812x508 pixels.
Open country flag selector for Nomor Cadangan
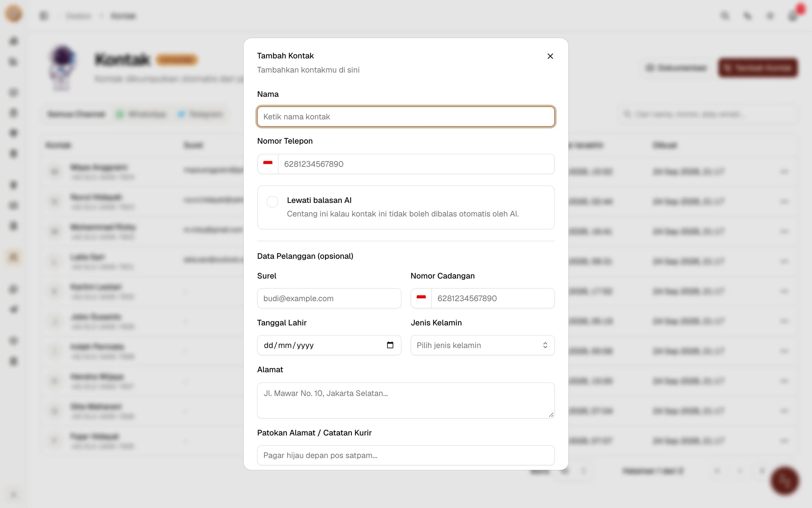(x=421, y=298)
